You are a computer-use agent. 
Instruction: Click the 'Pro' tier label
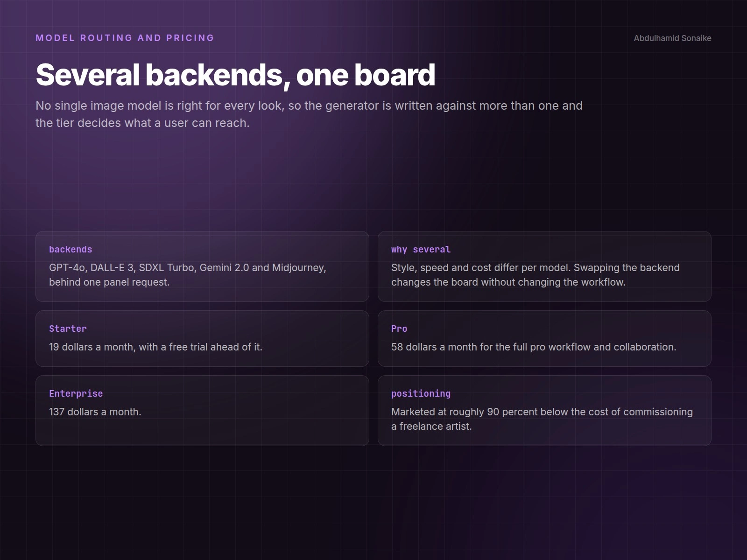point(399,329)
